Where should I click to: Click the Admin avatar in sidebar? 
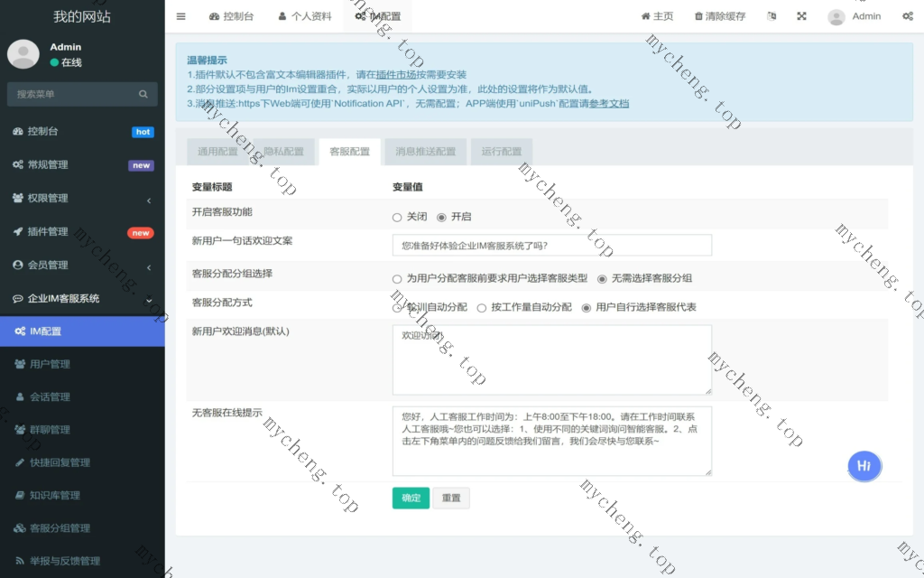point(23,54)
